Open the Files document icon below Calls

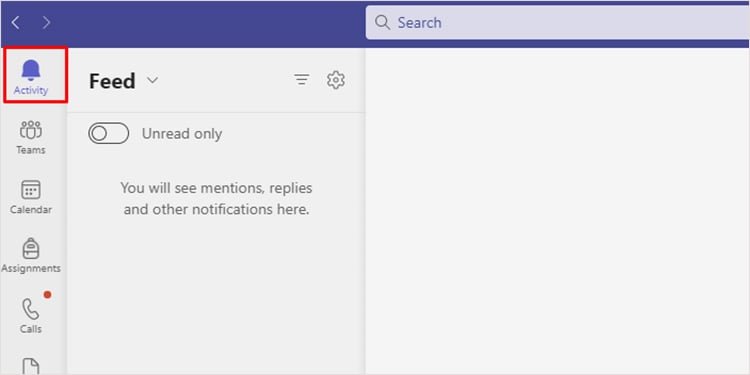tap(31, 366)
